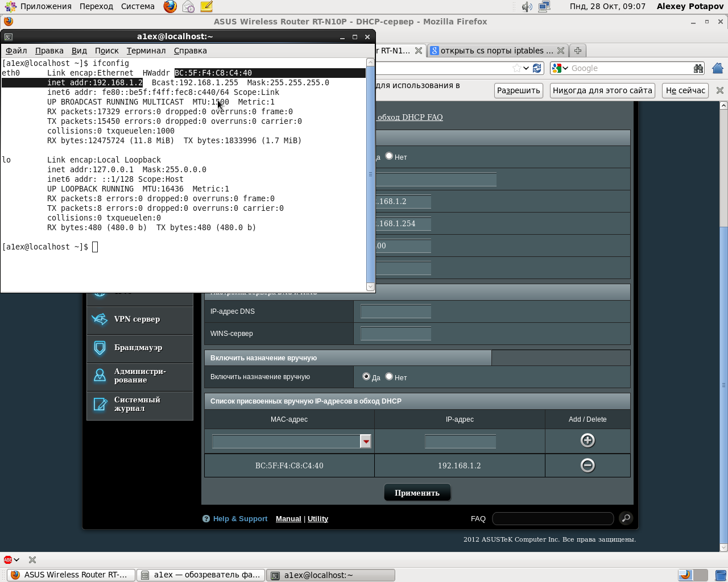Viewport: 728px width, 582px height.
Task: Open the Система panel menu
Action: click(x=138, y=6)
